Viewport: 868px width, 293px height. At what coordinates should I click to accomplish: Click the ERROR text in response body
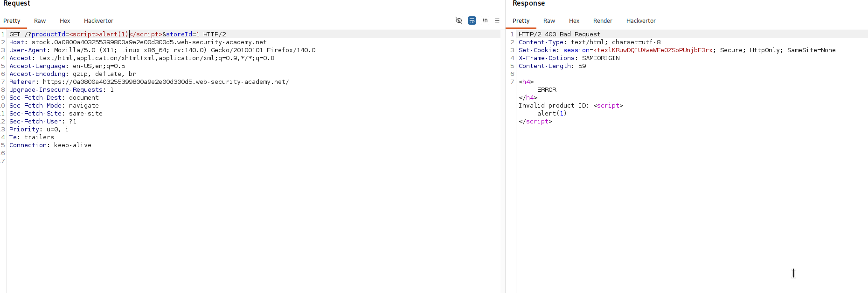[x=547, y=90]
